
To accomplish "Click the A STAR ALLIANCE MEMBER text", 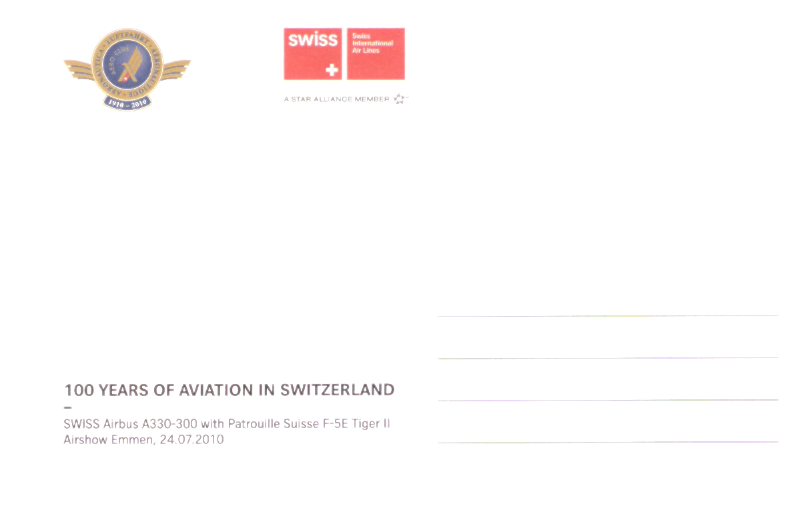I will [x=336, y=99].
